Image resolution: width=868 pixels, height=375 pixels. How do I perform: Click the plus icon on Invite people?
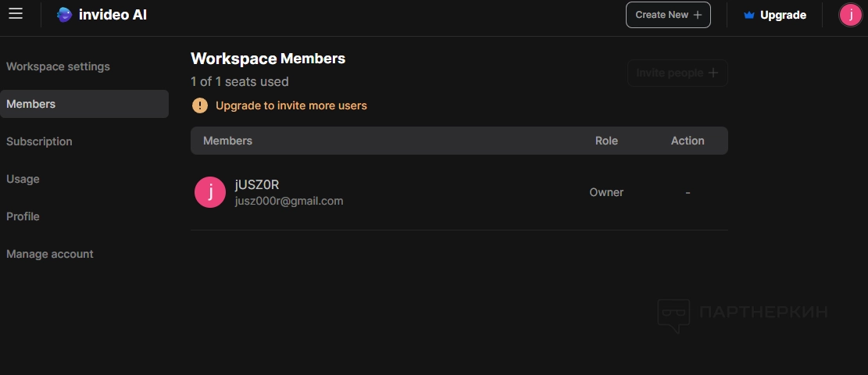tap(713, 73)
